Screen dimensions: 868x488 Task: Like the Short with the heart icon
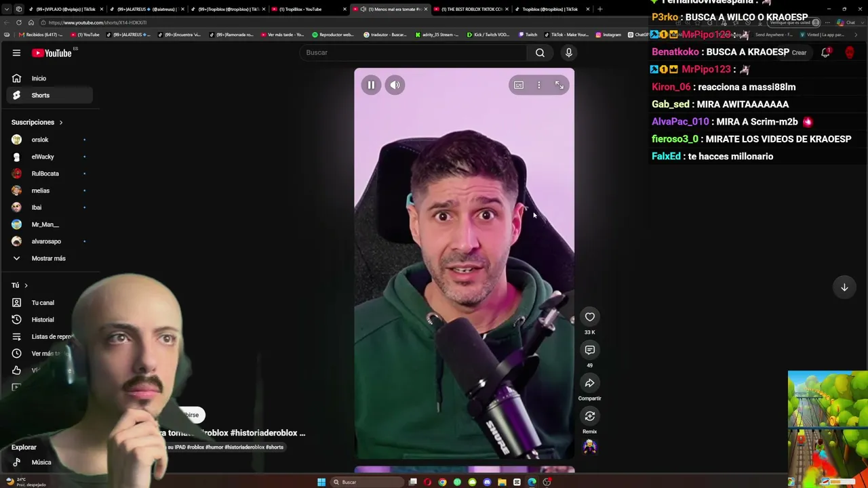[x=590, y=317]
